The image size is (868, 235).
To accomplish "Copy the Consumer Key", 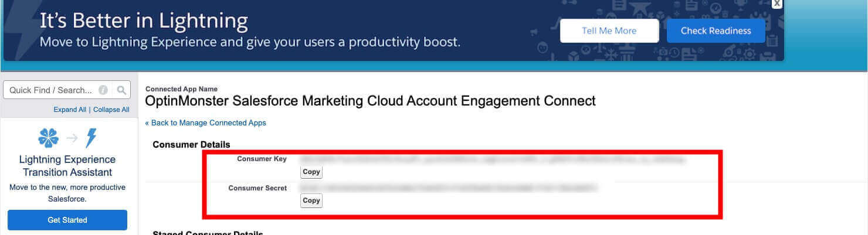I will point(311,172).
